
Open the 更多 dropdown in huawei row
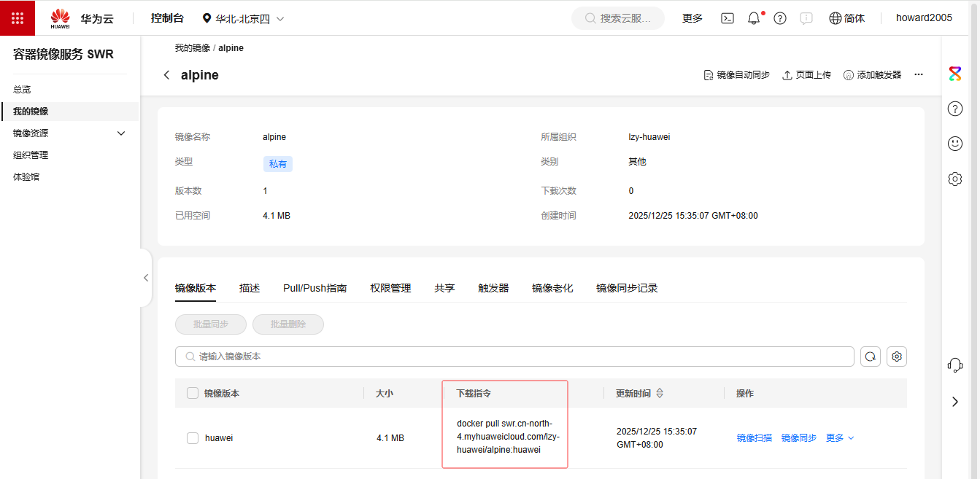(x=840, y=438)
